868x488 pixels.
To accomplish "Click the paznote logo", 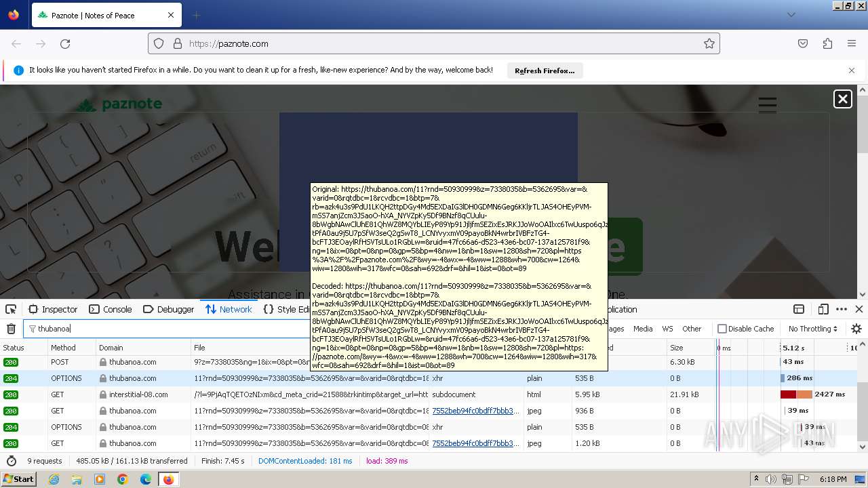I will pyautogui.click(x=119, y=104).
